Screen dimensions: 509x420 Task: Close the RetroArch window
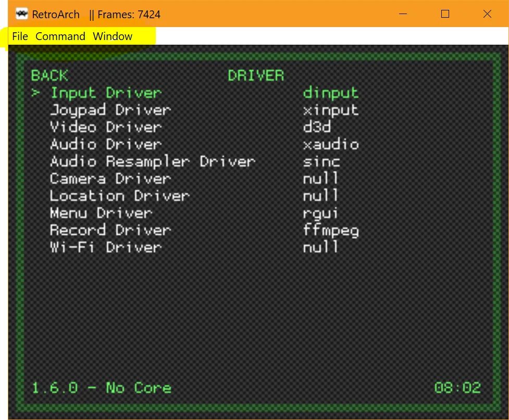pos(487,14)
